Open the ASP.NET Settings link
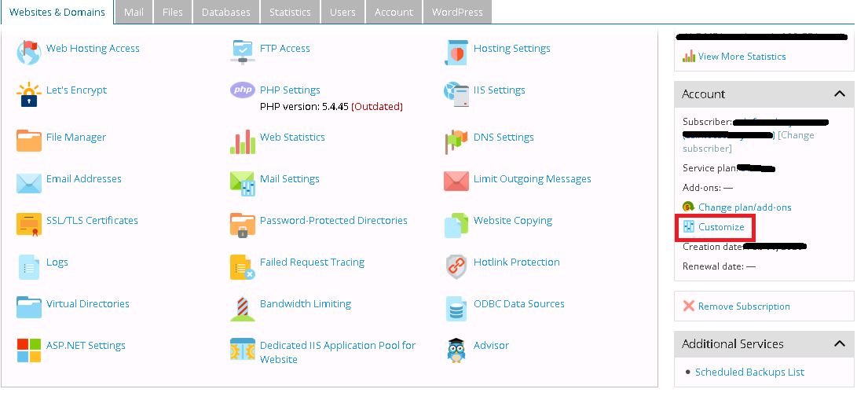This screenshot has width=868, height=411. (x=86, y=345)
